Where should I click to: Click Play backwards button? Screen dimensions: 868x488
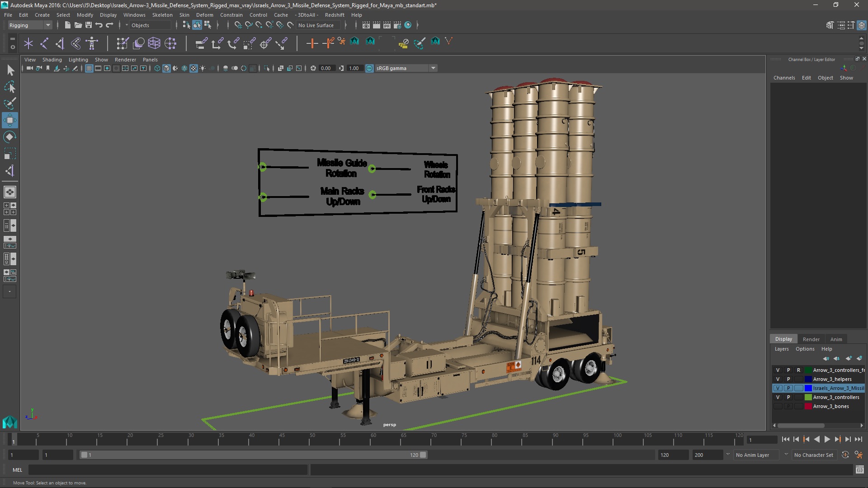pos(816,439)
